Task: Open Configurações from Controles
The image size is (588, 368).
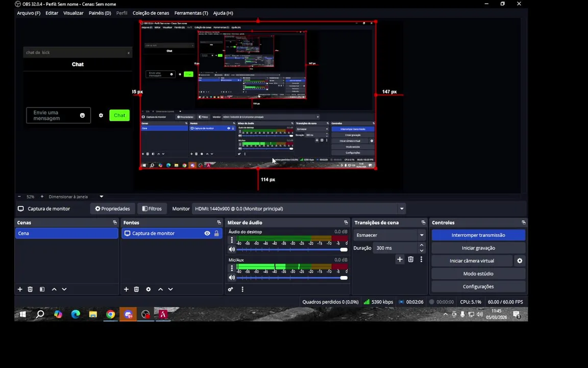Action: [x=478, y=287]
